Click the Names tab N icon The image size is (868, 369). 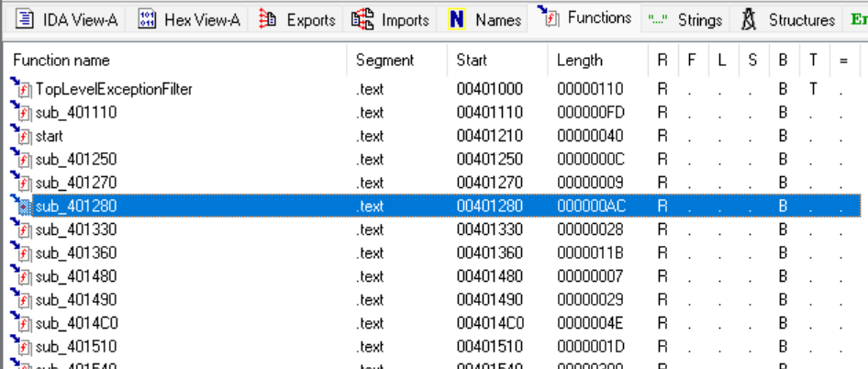tap(457, 20)
